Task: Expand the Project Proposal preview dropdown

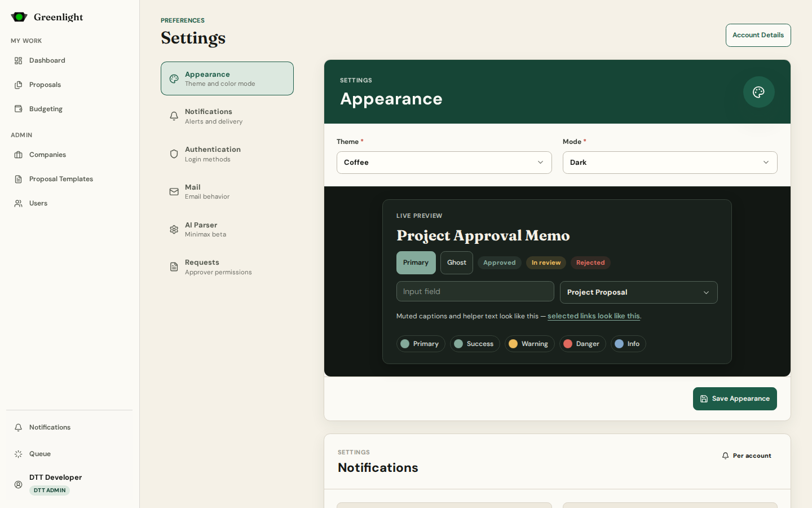Action: tap(639, 292)
